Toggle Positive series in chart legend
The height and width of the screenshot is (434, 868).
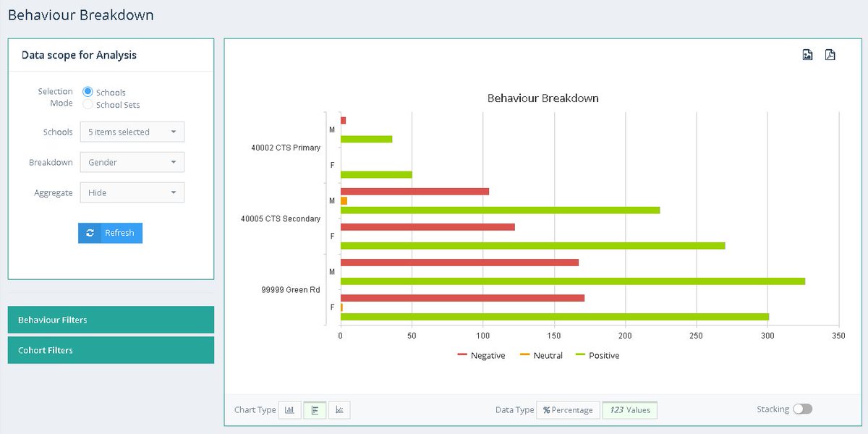point(597,355)
